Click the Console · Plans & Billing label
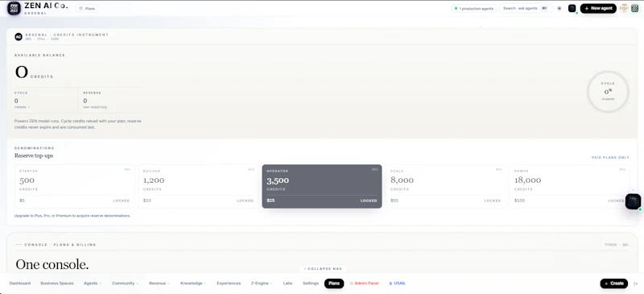The width and height of the screenshot is (644, 294). coord(60,245)
